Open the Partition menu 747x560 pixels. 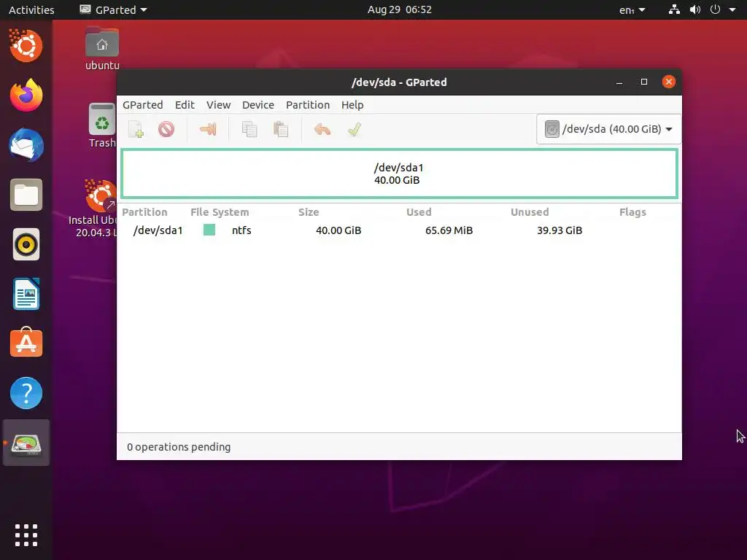tap(308, 105)
